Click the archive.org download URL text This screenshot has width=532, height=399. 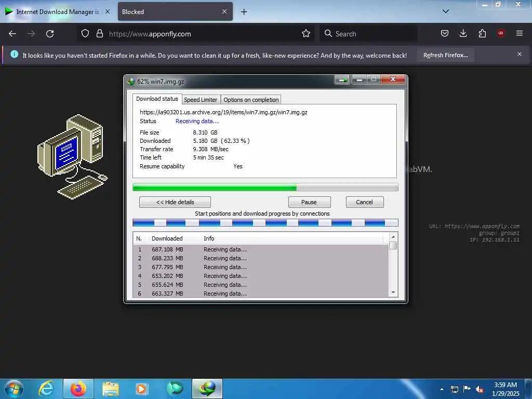click(x=223, y=112)
